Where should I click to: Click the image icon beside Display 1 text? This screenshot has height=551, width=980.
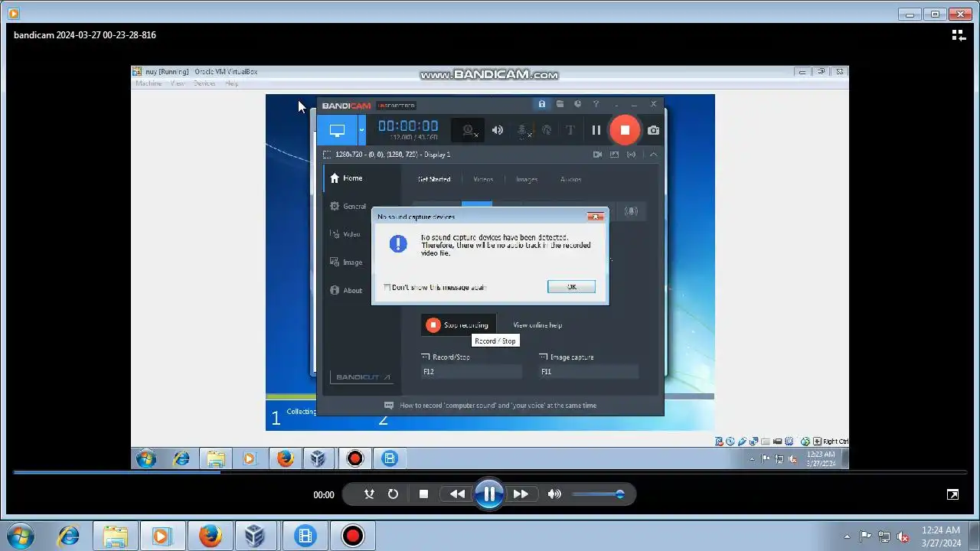614,155
